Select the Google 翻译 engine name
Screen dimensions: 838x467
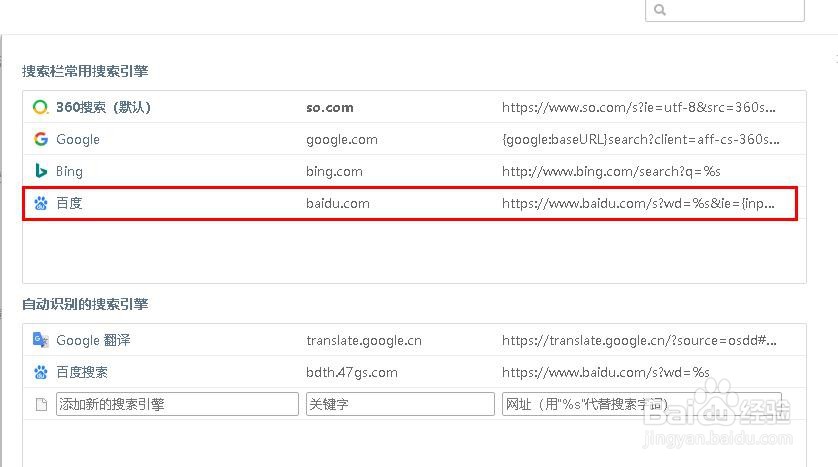click(93, 340)
